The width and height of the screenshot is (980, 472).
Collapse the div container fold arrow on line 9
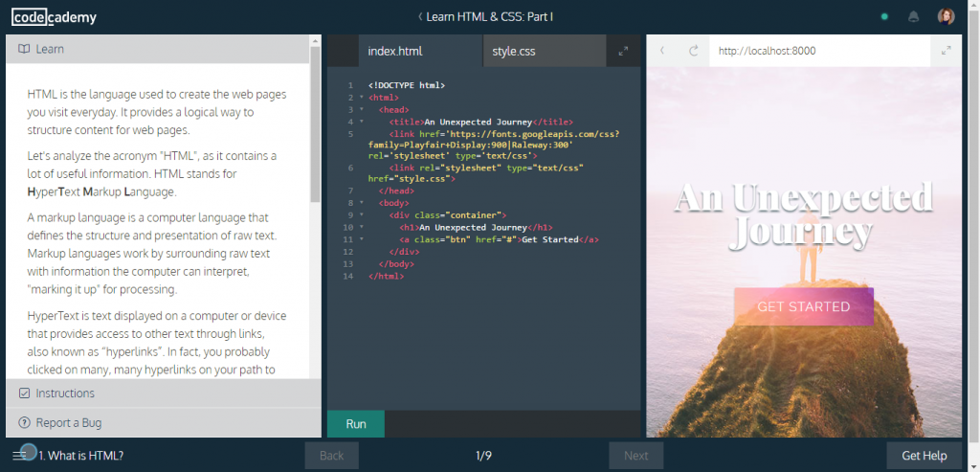tap(361, 215)
